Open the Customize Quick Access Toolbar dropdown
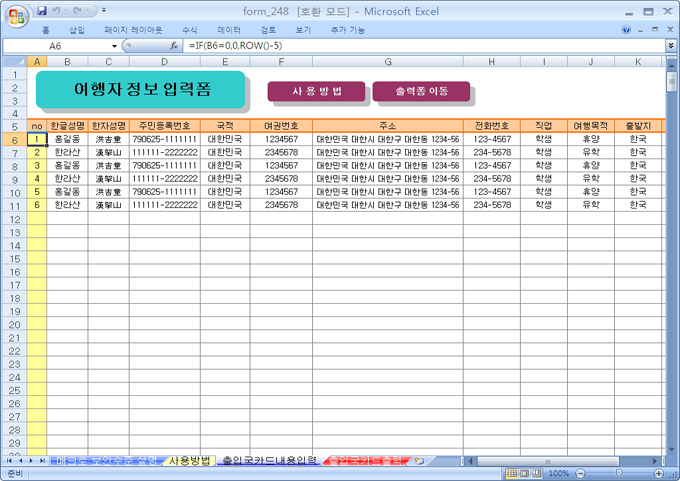 pos(104,11)
